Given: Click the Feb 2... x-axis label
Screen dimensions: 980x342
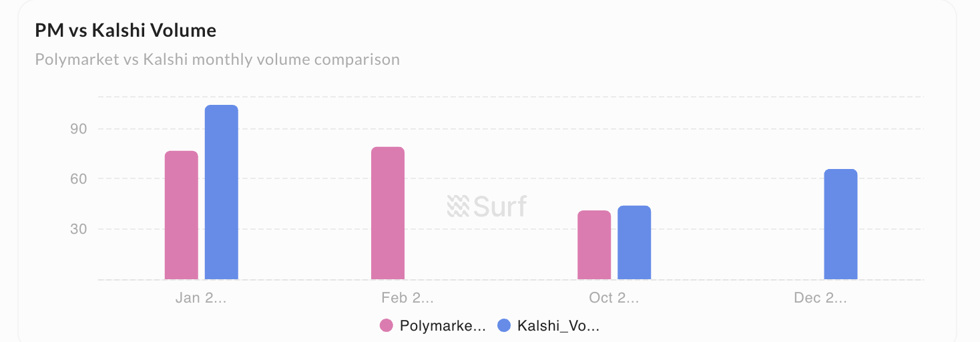Looking at the screenshot, I should tap(407, 298).
